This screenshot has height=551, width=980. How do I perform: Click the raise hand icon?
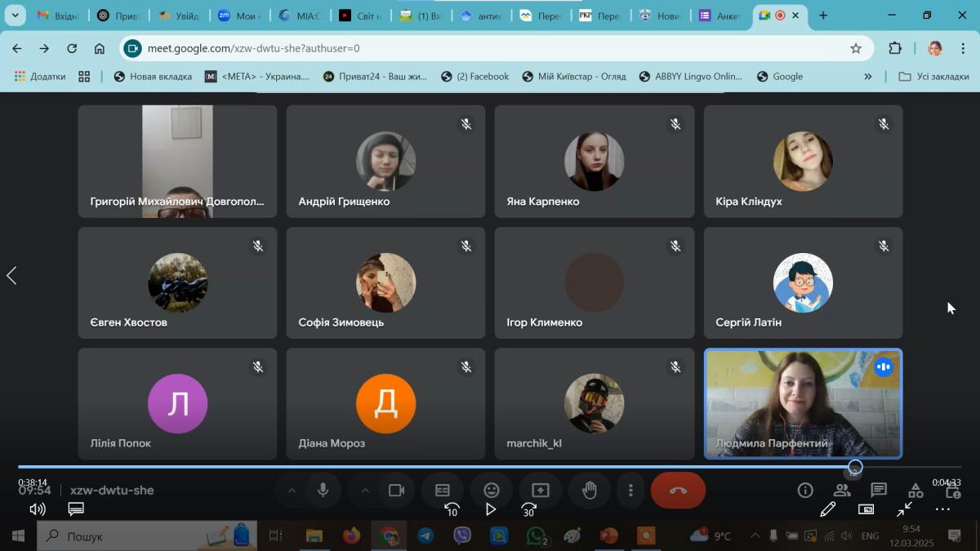click(x=590, y=491)
